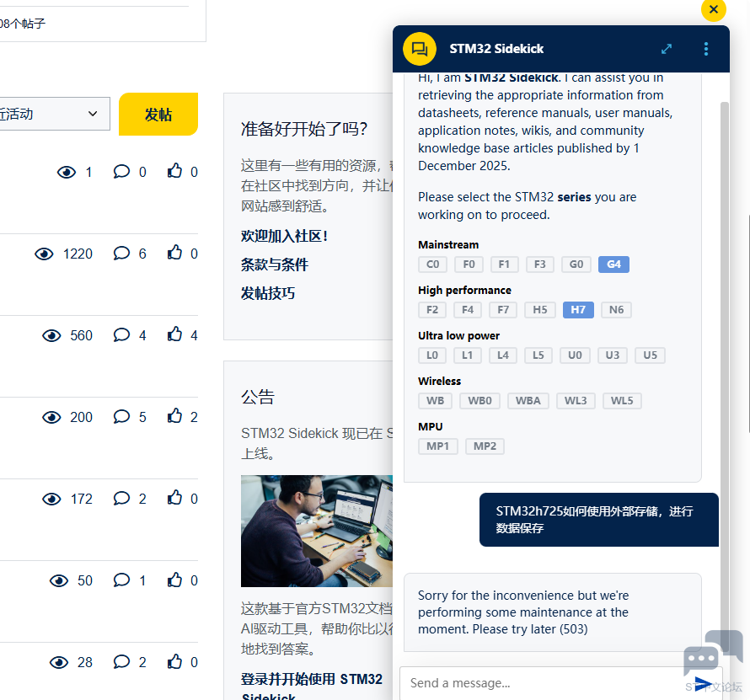Click the eye icon on the 1 view row
This screenshot has width=750, height=700.
pyautogui.click(x=67, y=172)
